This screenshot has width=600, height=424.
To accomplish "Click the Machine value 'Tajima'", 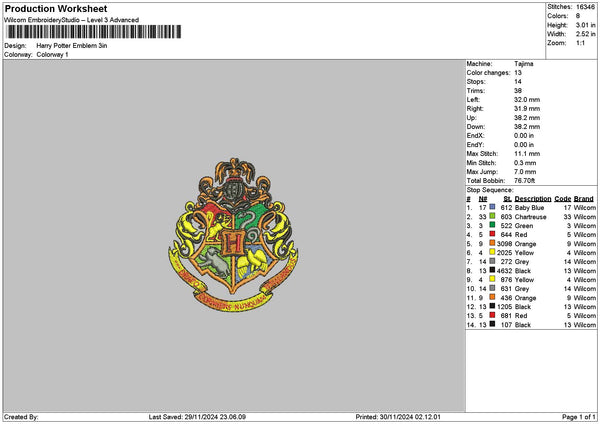I will point(523,64).
